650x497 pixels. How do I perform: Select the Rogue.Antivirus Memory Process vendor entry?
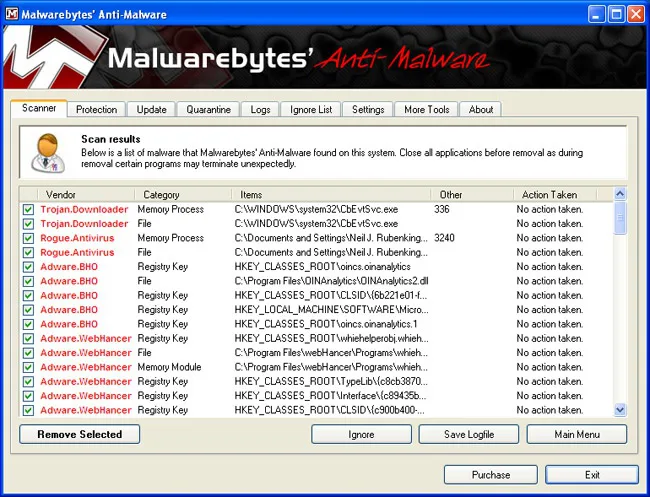[77, 238]
